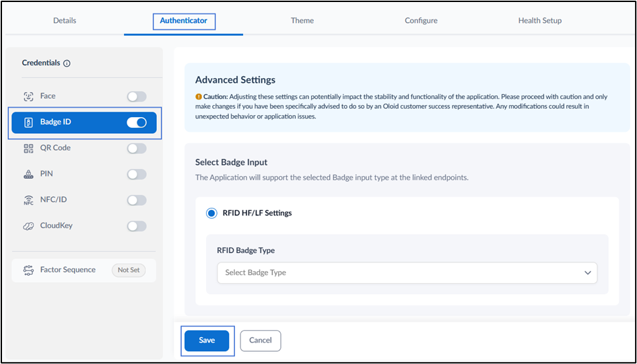Turn on the QR Code toggle

pyautogui.click(x=137, y=149)
